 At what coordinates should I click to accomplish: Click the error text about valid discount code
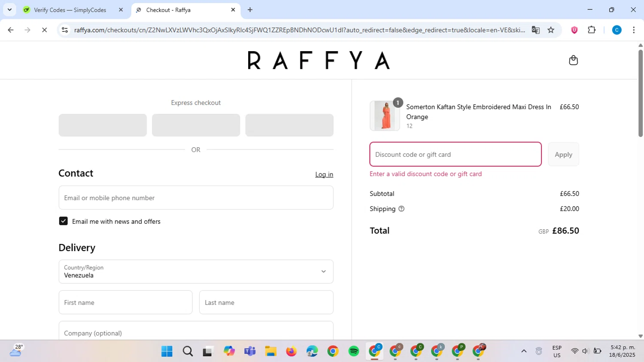click(425, 174)
